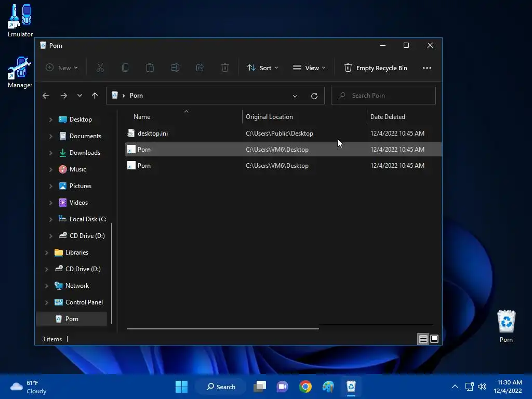The image size is (532, 399).
Task: Select Libraries in navigation pane
Action: point(72,252)
